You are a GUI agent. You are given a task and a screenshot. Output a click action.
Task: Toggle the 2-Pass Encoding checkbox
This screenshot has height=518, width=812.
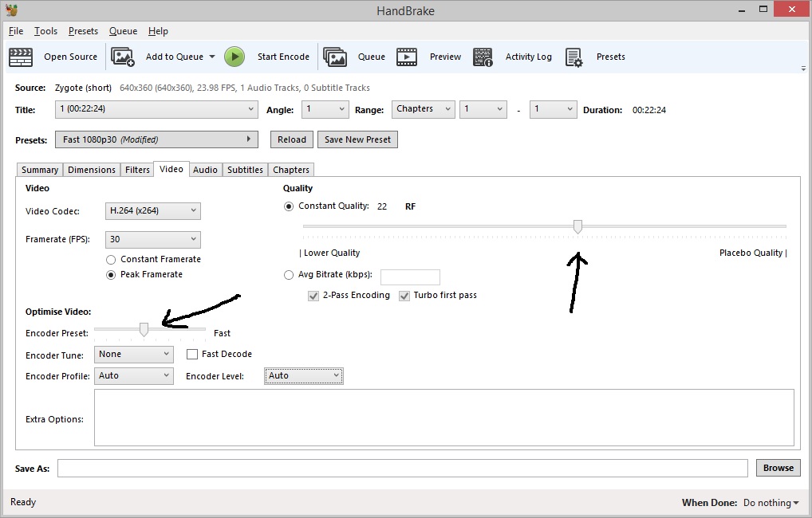pyautogui.click(x=313, y=296)
